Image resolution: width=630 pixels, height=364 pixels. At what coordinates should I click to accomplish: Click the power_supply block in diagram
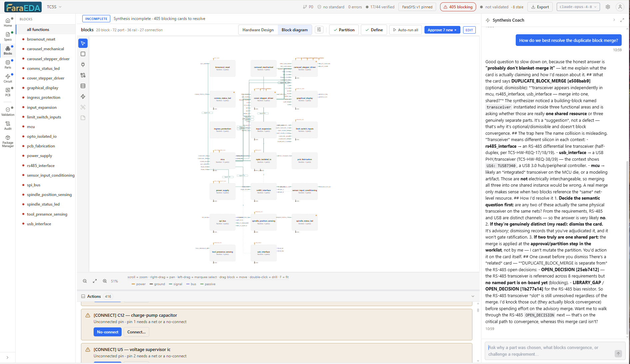coord(223,191)
